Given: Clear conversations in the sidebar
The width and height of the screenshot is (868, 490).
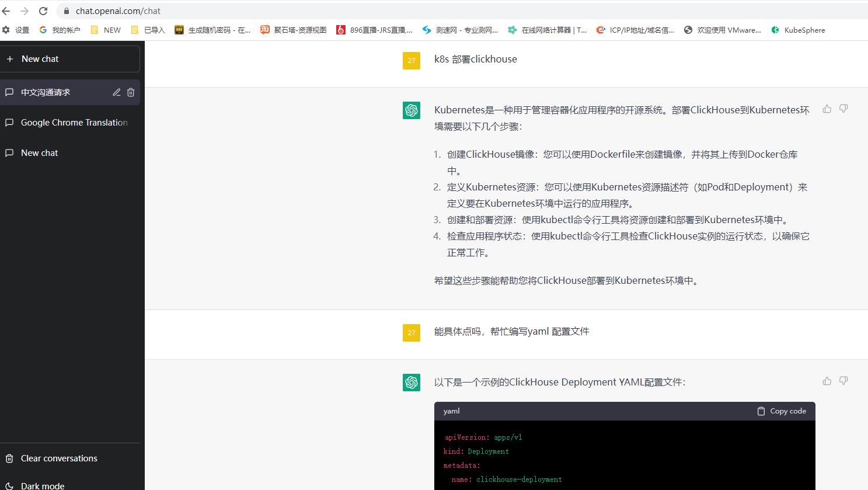Looking at the screenshot, I should point(58,458).
